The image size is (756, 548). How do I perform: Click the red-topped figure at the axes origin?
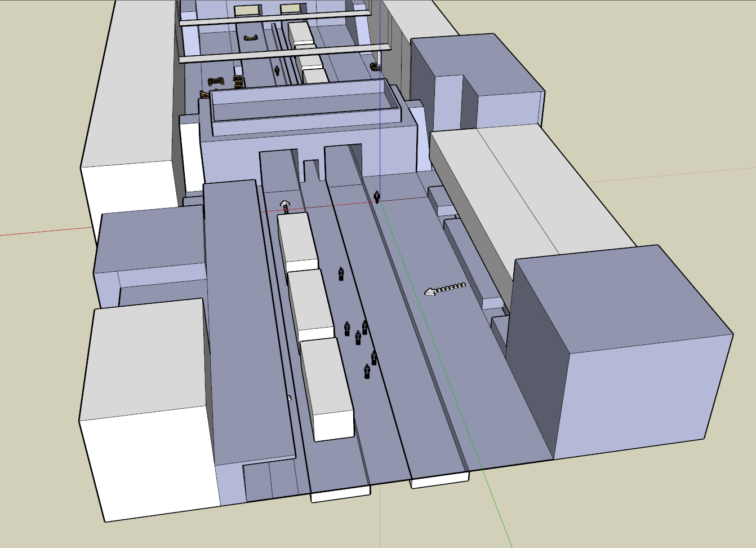[377, 197]
